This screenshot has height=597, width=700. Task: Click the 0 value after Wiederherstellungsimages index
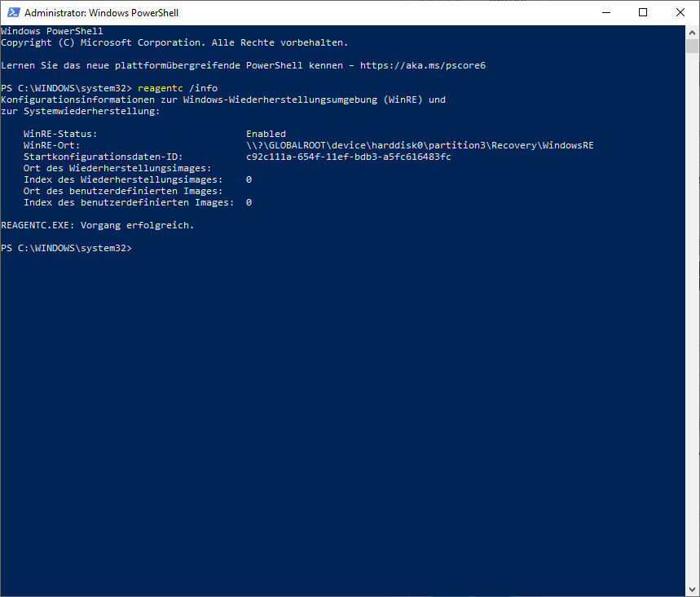tap(249, 179)
